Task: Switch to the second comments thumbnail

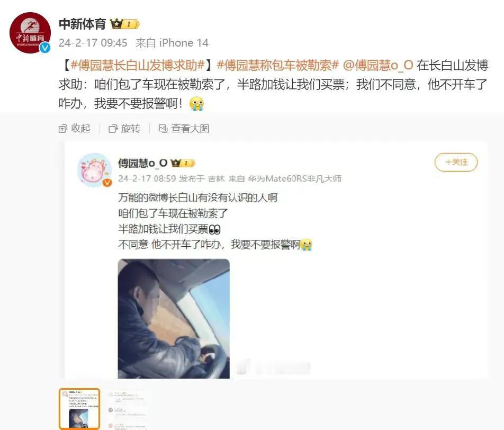Action: coord(128,409)
